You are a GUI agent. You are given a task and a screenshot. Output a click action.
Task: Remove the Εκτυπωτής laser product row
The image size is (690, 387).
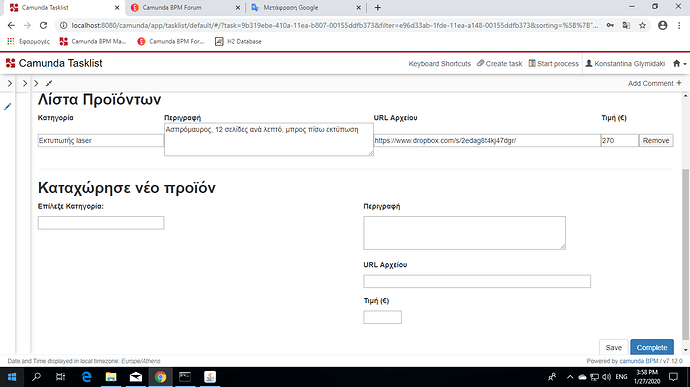pyautogui.click(x=656, y=140)
